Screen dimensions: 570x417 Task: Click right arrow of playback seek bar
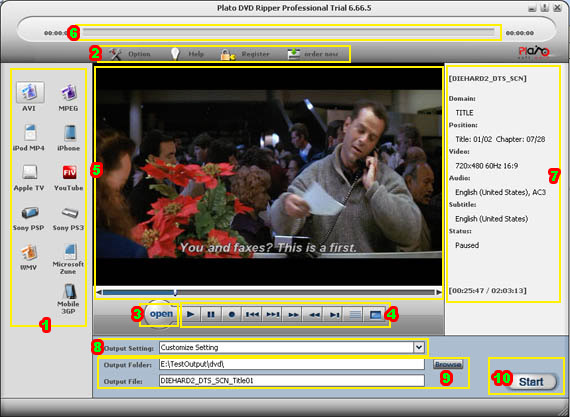point(439,292)
